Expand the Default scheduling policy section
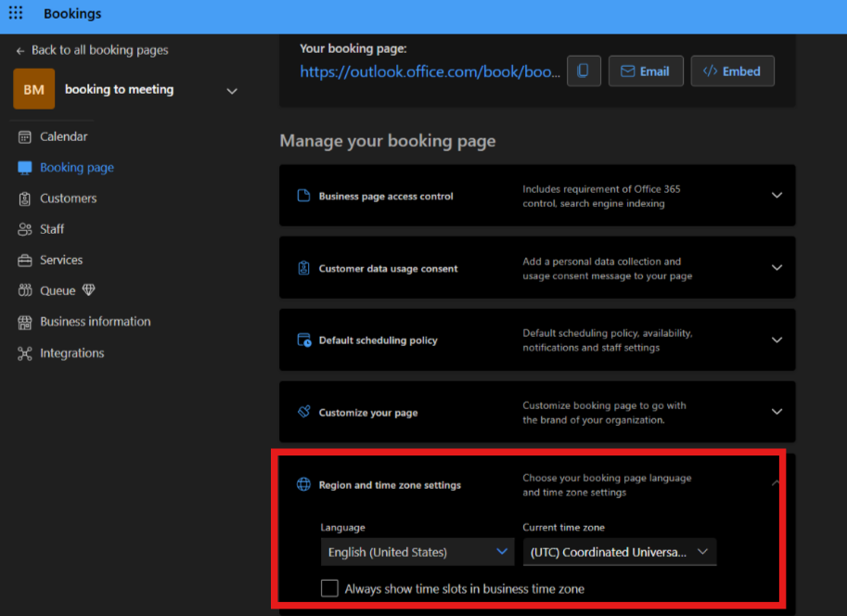 tap(776, 340)
